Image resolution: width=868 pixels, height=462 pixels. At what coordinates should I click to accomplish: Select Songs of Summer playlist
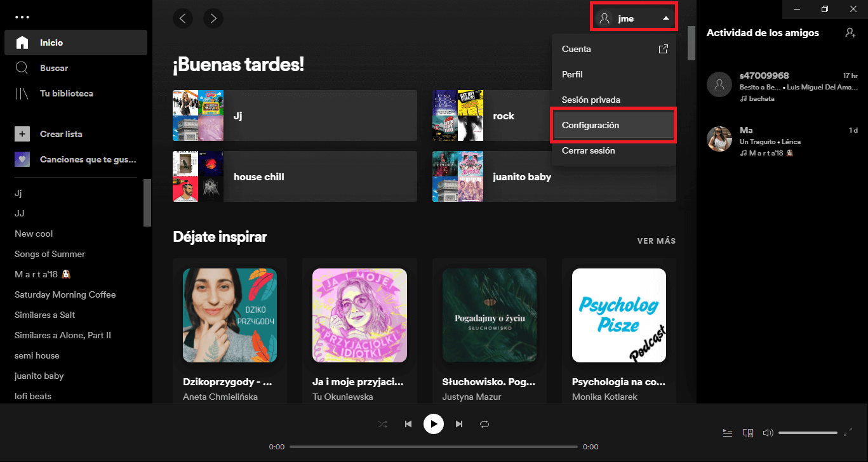click(x=50, y=254)
